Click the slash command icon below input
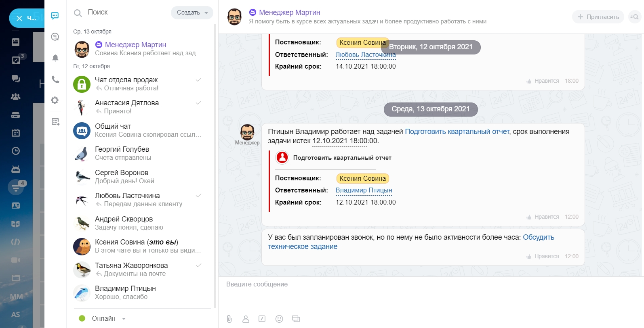 coord(262,319)
